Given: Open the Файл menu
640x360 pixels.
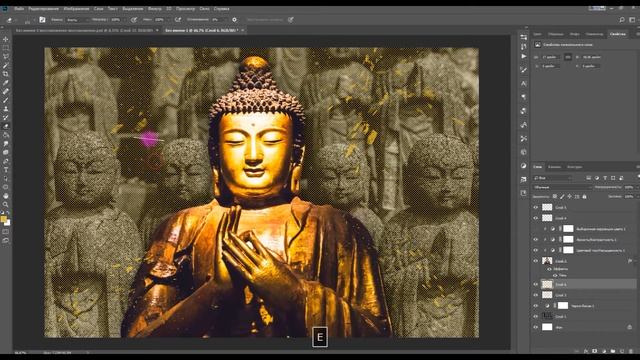Looking at the screenshot, I should click(19, 9).
